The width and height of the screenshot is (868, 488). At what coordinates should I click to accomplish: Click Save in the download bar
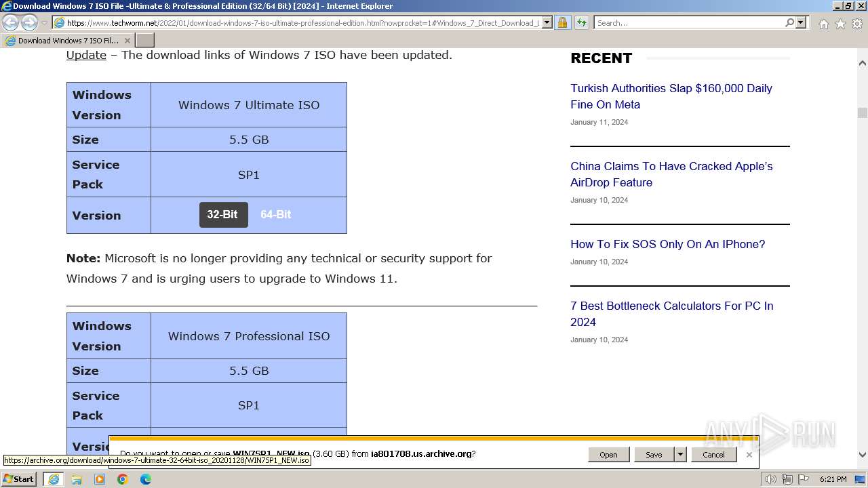point(654,455)
